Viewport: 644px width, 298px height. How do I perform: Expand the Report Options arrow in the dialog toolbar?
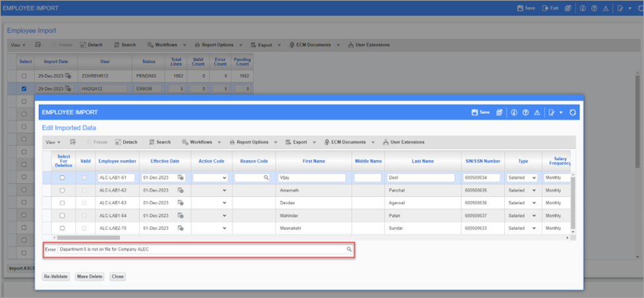[275, 142]
